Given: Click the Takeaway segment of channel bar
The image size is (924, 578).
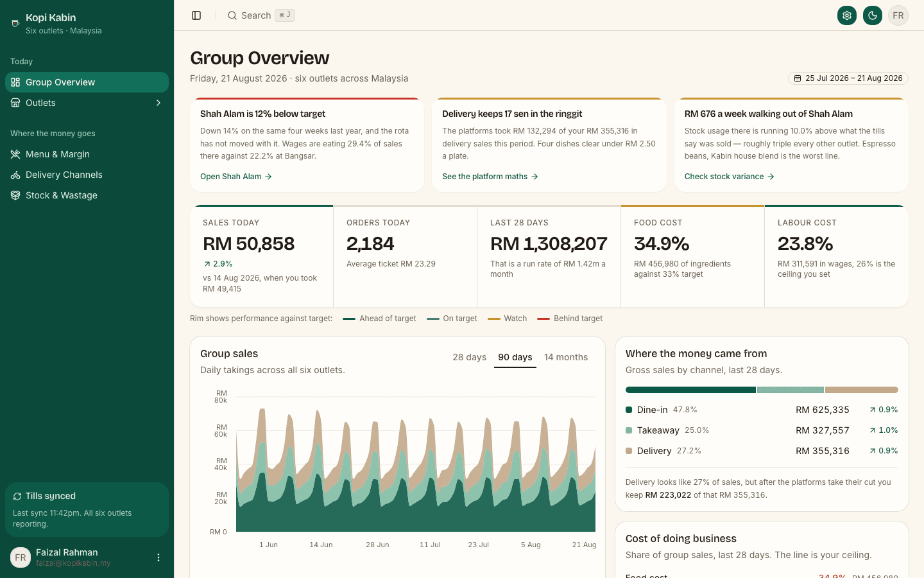Looking at the screenshot, I should click(791, 390).
